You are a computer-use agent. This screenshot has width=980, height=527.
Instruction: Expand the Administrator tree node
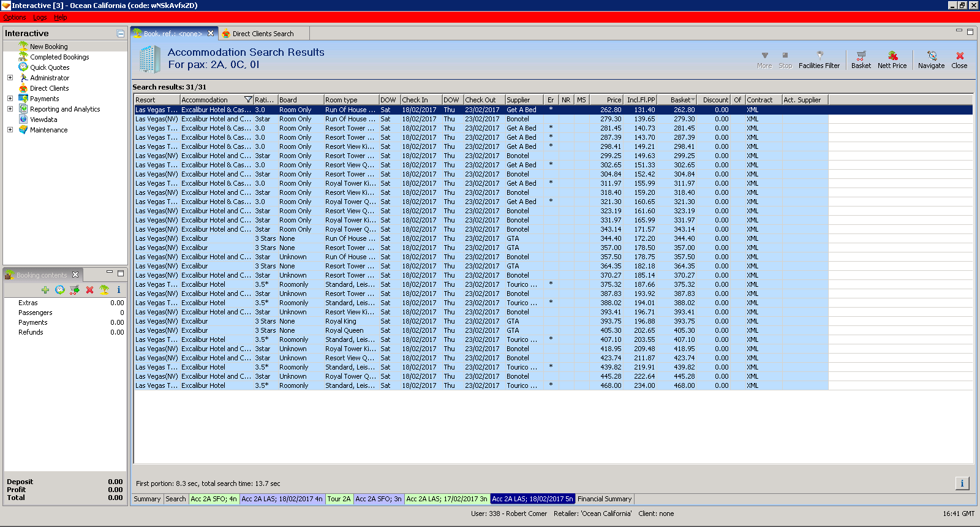coord(10,78)
